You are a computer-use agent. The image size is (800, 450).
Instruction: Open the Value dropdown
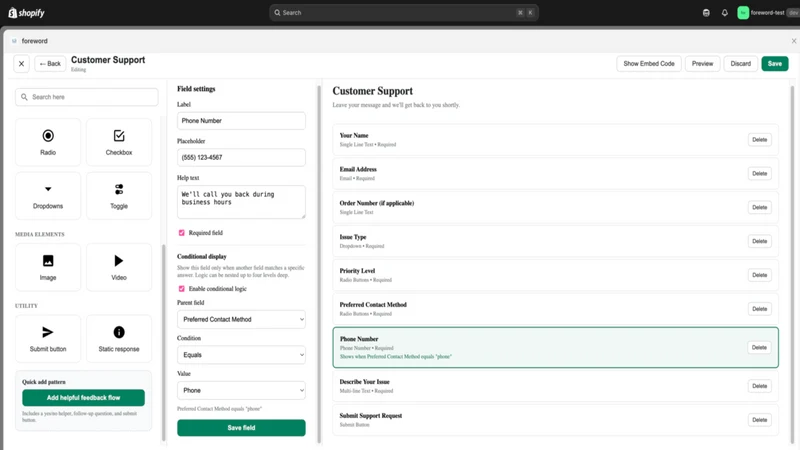[x=241, y=390]
